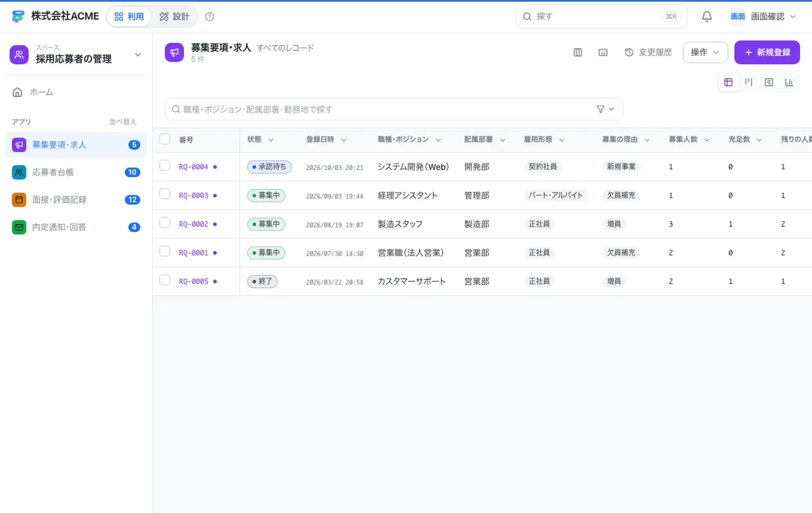This screenshot has height=513, width=812.
Task: Switch to the 利用 mode tab
Action: [x=129, y=16]
